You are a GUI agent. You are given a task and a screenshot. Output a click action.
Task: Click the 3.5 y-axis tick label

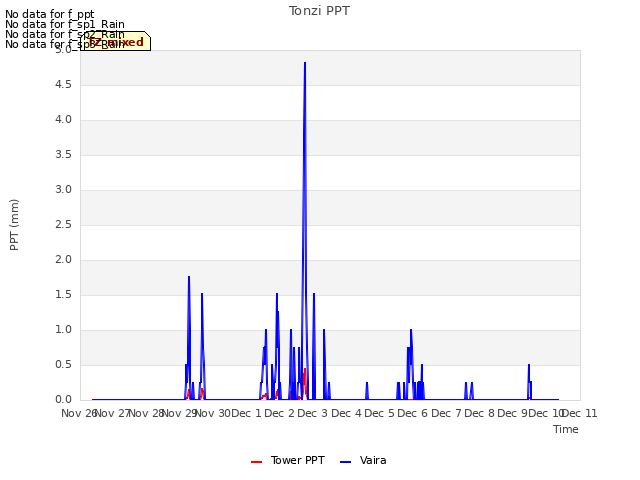63,154
